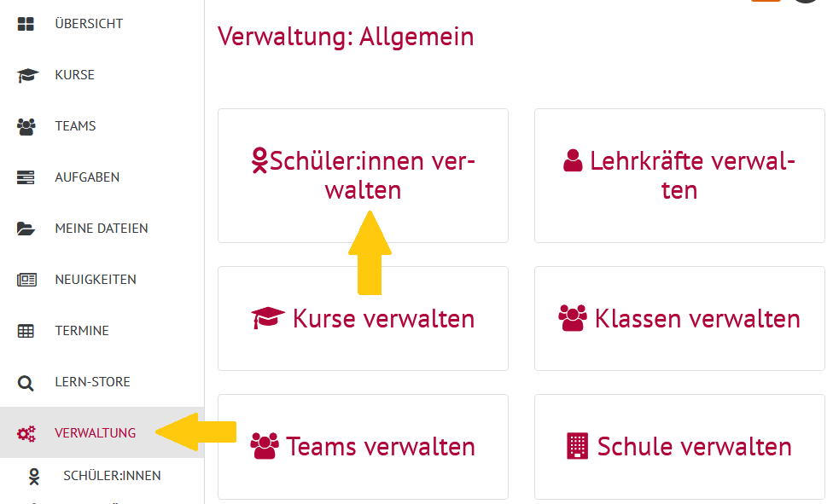Click the Neuigkeiten newspaper icon
The height and width of the screenshot is (504, 833).
pyautogui.click(x=26, y=280)
